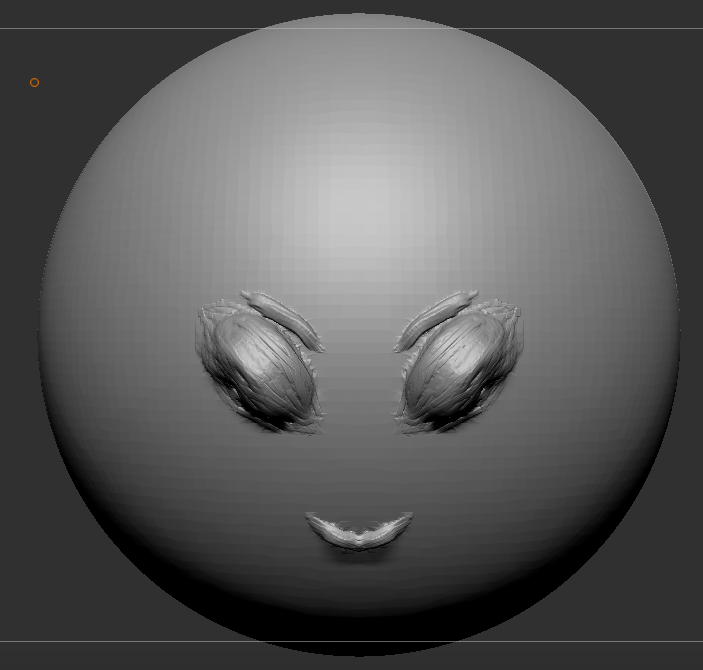Click the topmost point of the sphere

pyautogui.click(x=359, y=18)
